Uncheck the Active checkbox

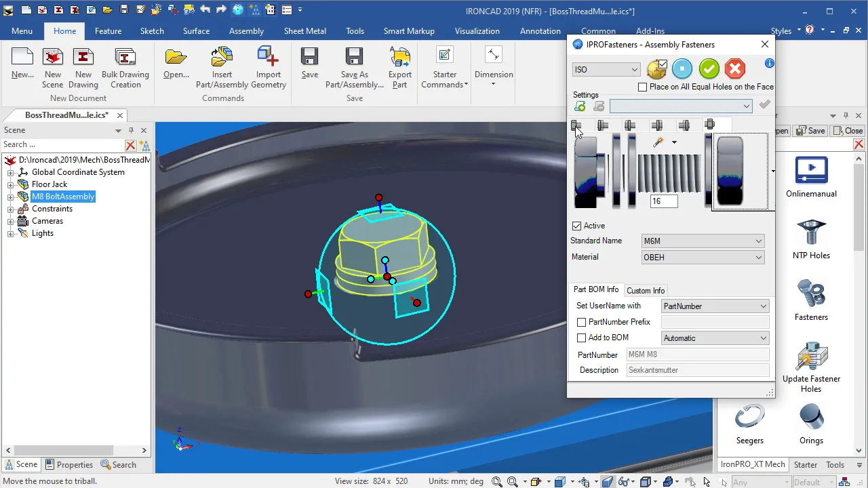pyautogui.click(x=577, y=226)
